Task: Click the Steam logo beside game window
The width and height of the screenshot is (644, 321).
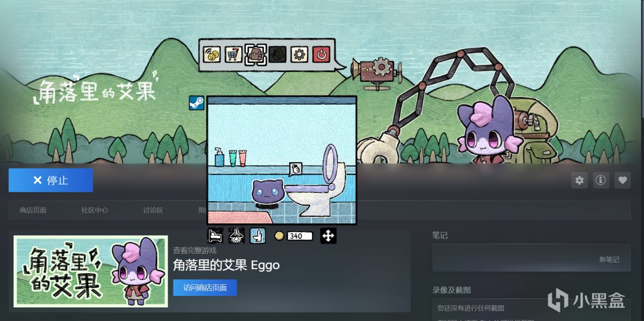Action: pyautogui.click(x=196, y=103)
